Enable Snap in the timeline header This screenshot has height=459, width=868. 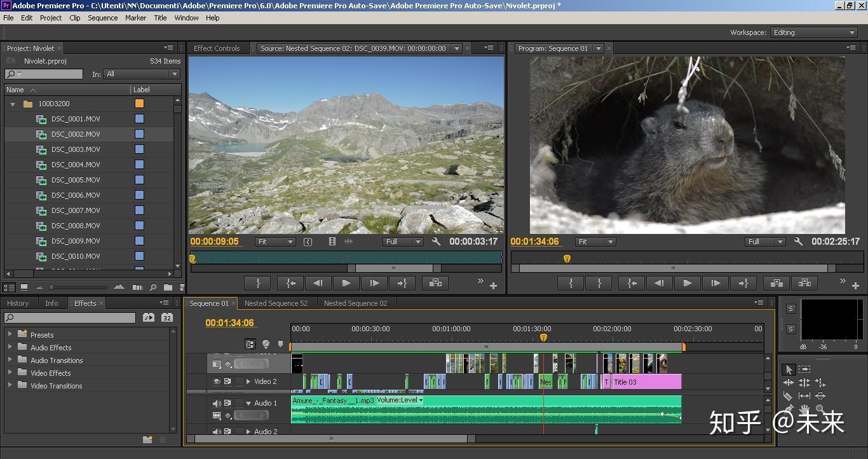pyautogui.click(x=251, y=344)
